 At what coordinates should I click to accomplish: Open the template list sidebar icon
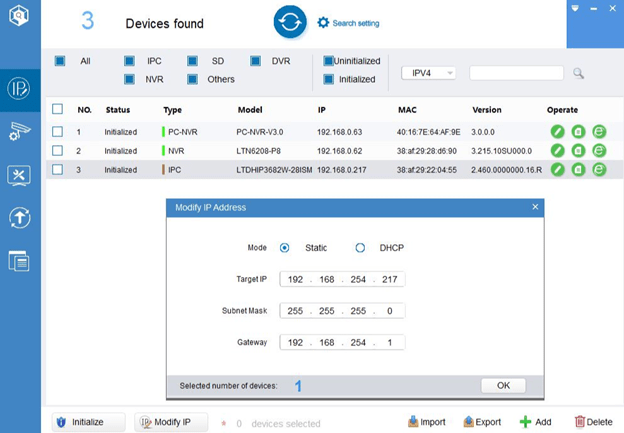point(19,261)
